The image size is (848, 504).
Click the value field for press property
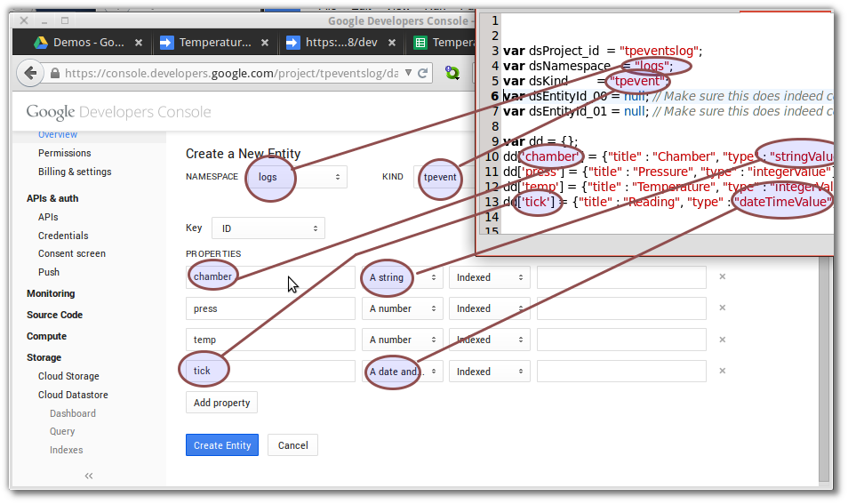coord(621,308)
